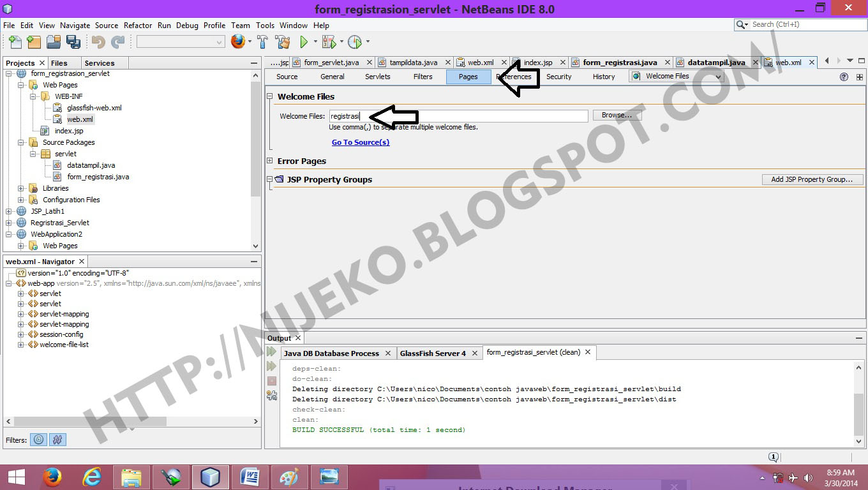This screenshot has width=868, height=490.
Task: Expand session-config in Navigator
Action: tap(21, 334)
